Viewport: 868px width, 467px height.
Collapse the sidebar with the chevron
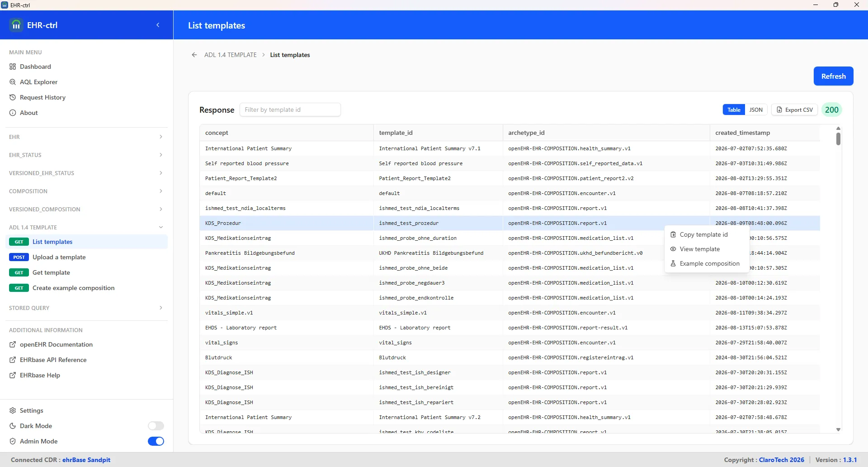(158, 25)
